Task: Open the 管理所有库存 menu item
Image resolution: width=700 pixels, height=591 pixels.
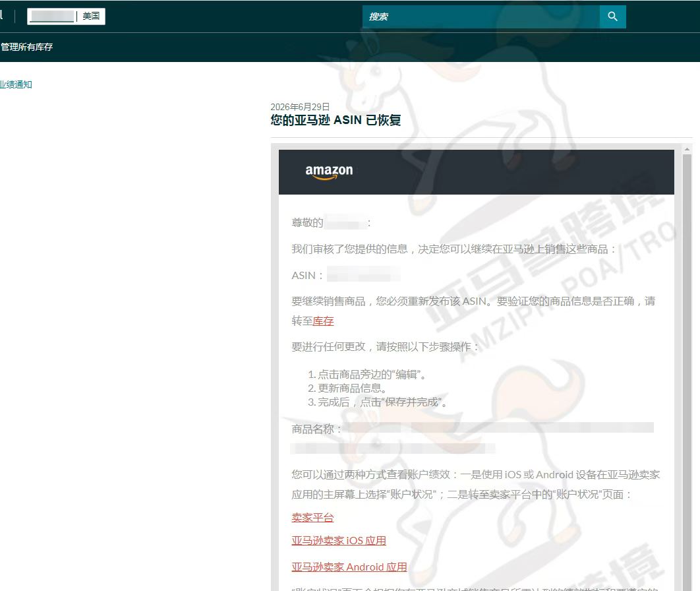Action: 27,47
